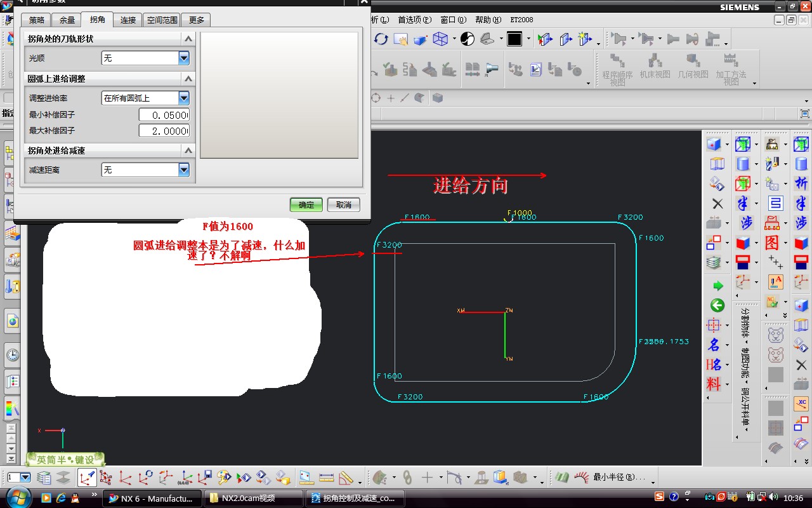Click the document report icon in the toolbar
This screenshot has height=508, width=812.
pyautogui.click(x=536, y=69)
